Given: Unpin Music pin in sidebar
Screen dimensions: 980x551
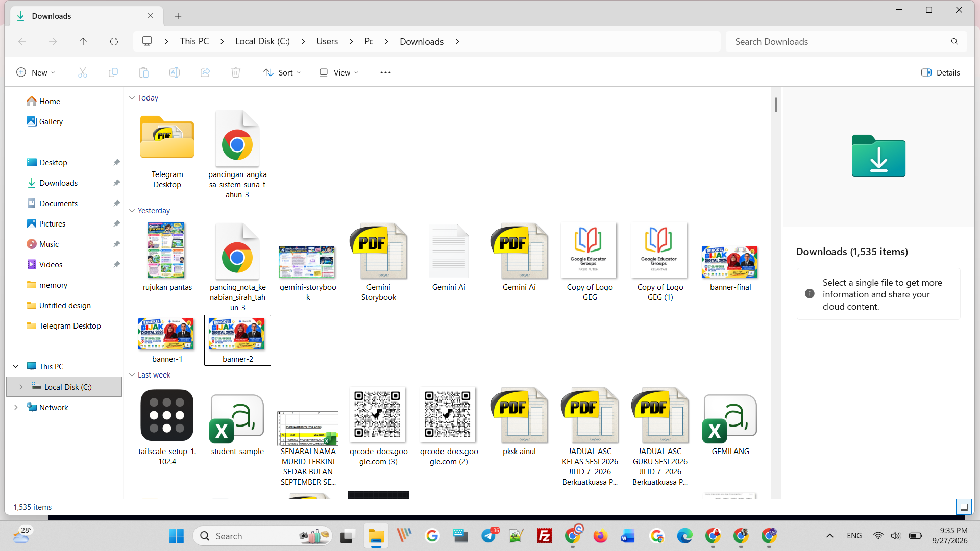Looking at the screenshot, I should tap(116, 244).
